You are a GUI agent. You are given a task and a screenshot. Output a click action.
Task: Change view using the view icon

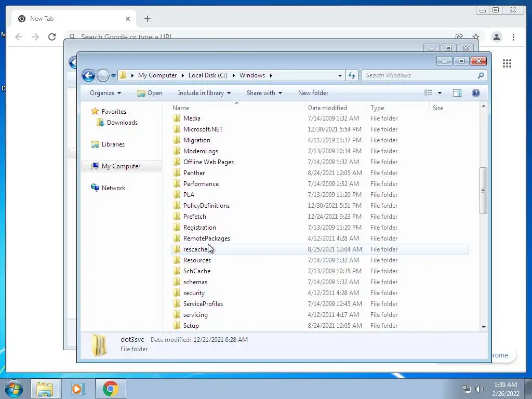(429, 93)
